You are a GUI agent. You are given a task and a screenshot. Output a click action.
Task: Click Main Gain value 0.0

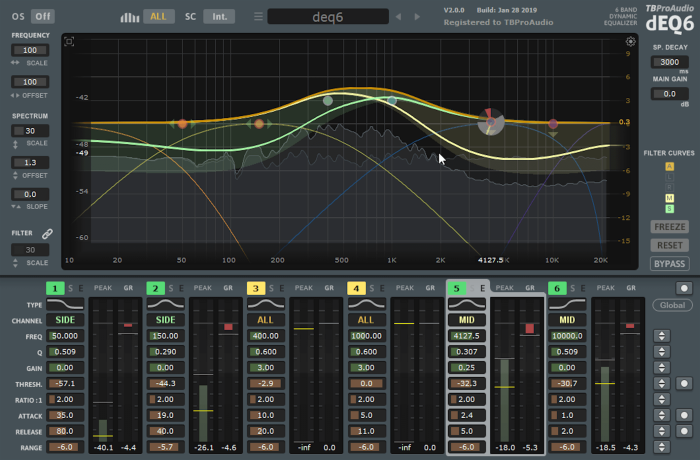(x=670, y=94)
